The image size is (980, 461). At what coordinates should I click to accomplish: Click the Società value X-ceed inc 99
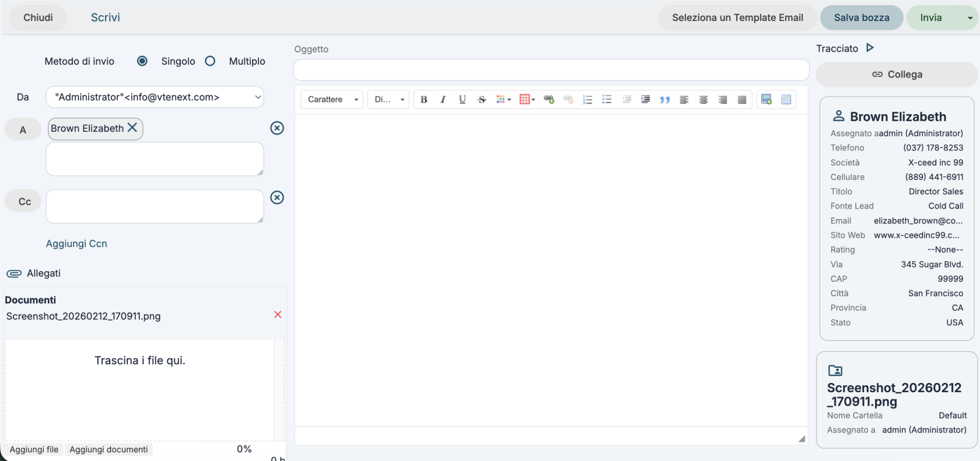[936, 162]
